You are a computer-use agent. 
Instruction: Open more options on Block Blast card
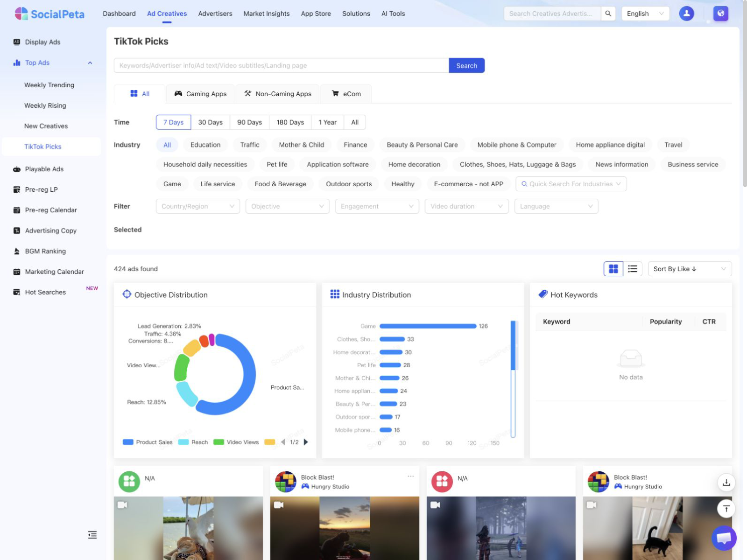(x=410, y=476)
